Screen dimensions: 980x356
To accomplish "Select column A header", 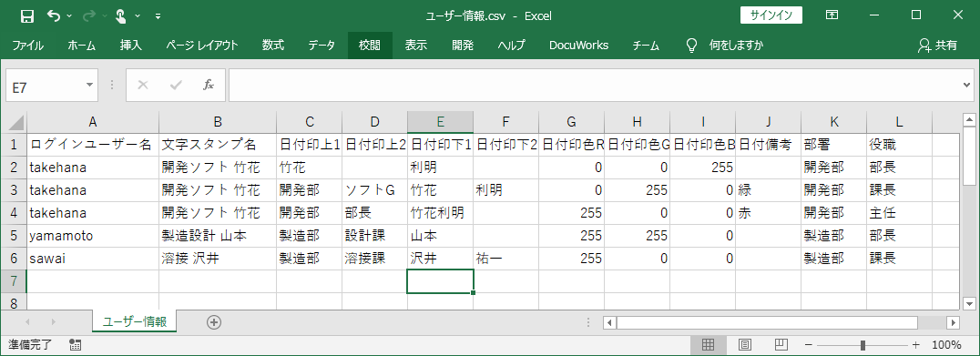I will (93, 122).
